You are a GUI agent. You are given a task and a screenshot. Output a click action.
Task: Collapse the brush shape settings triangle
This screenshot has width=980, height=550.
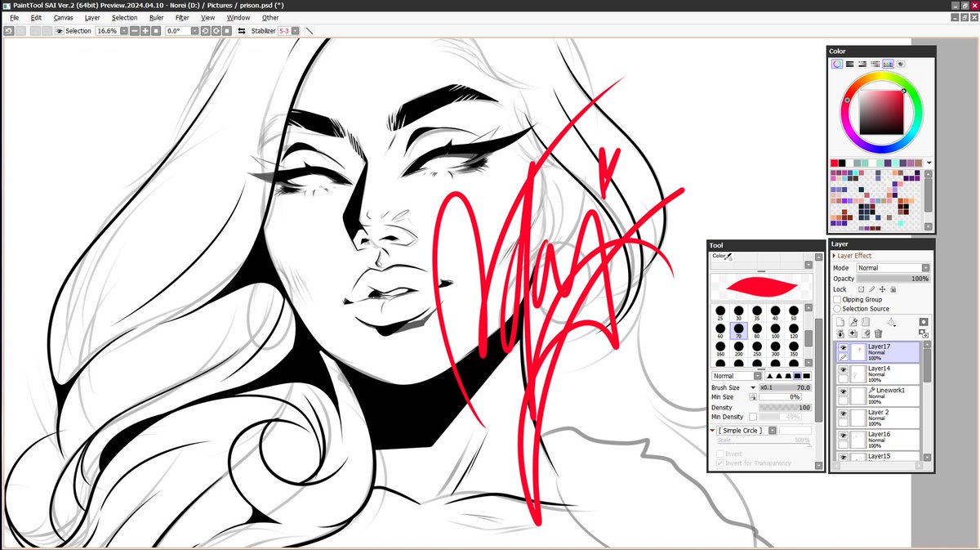712,430
